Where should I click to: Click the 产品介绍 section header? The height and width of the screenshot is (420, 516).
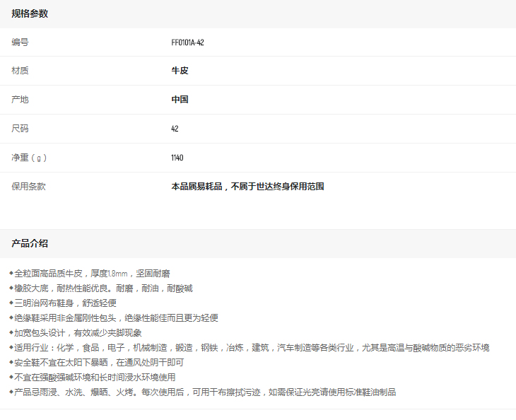30,243
